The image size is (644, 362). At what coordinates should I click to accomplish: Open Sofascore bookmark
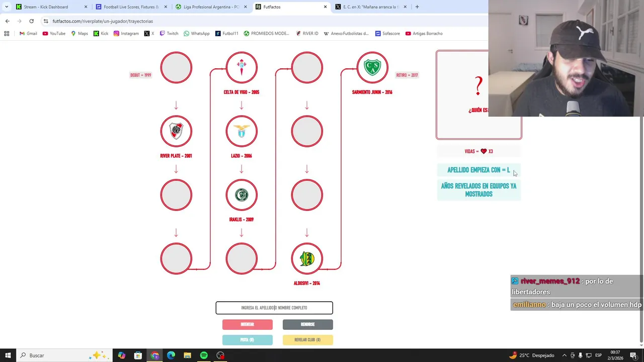[387, 34]
